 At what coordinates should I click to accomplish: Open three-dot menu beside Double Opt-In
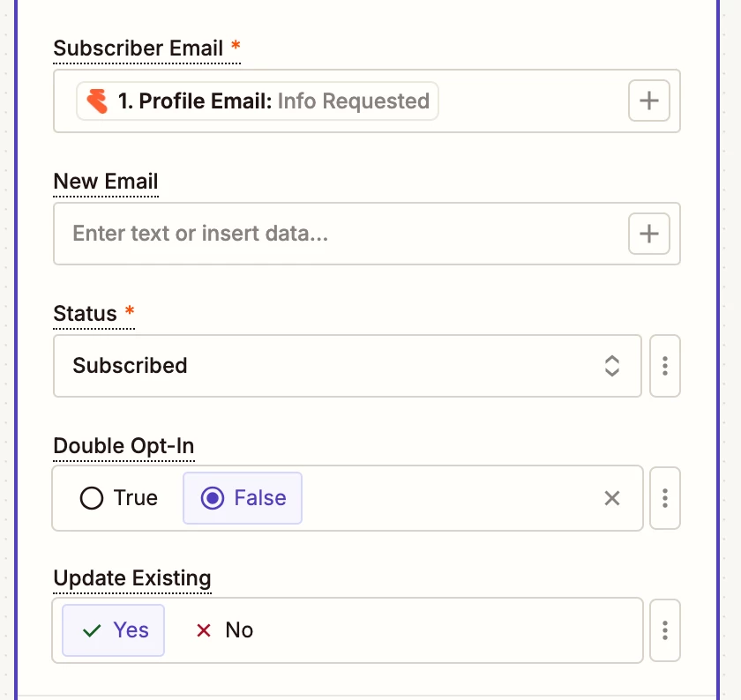665,498
